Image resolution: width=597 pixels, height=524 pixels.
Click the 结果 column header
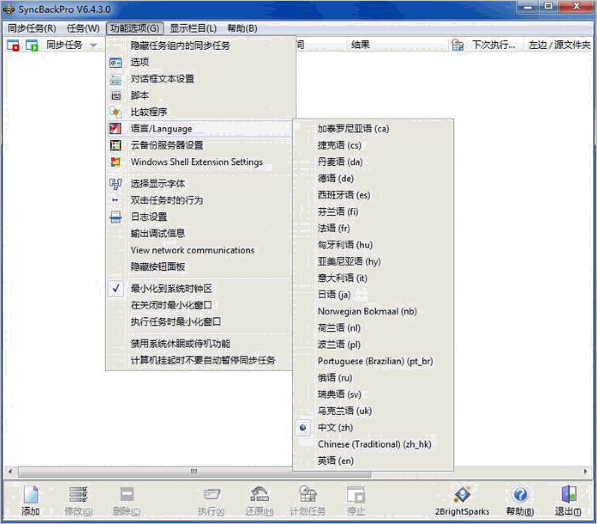(x=360, y=45)
